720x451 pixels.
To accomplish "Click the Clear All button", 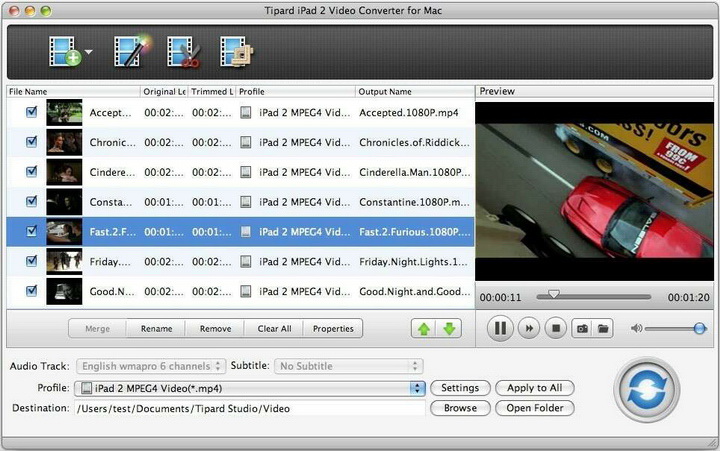I will pos(274,328).
